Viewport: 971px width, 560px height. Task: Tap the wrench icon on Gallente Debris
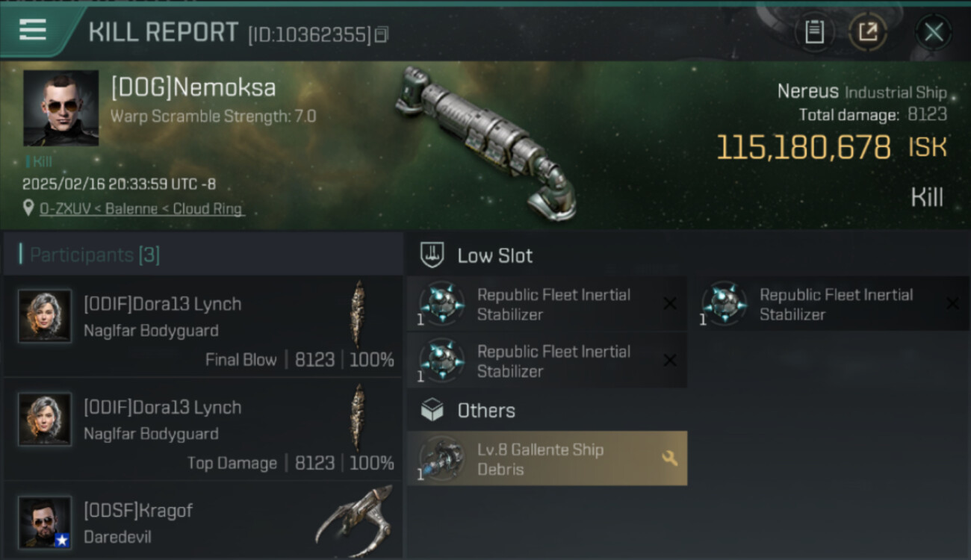click(669, 458)
